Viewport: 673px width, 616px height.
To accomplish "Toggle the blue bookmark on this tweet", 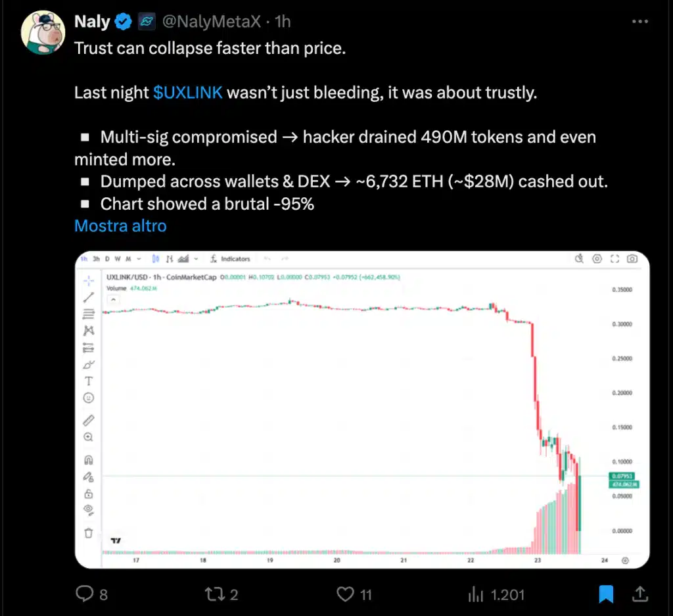I will coord(606,595).
